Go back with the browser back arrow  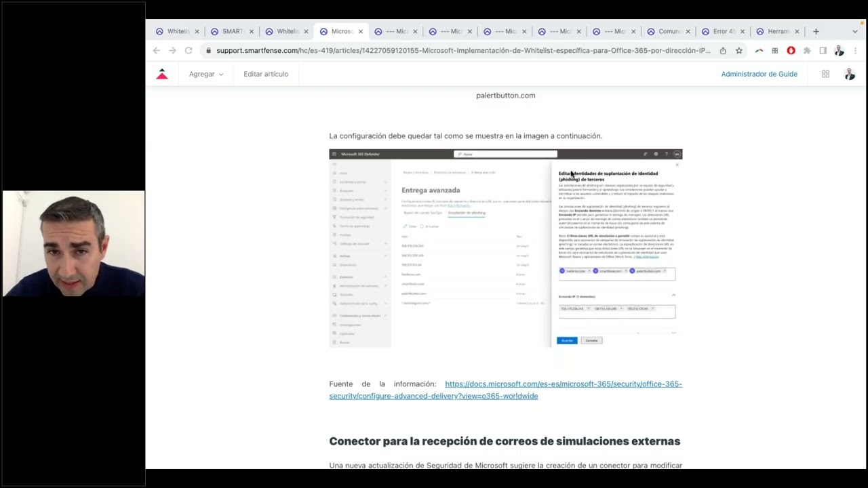(157, 51)
